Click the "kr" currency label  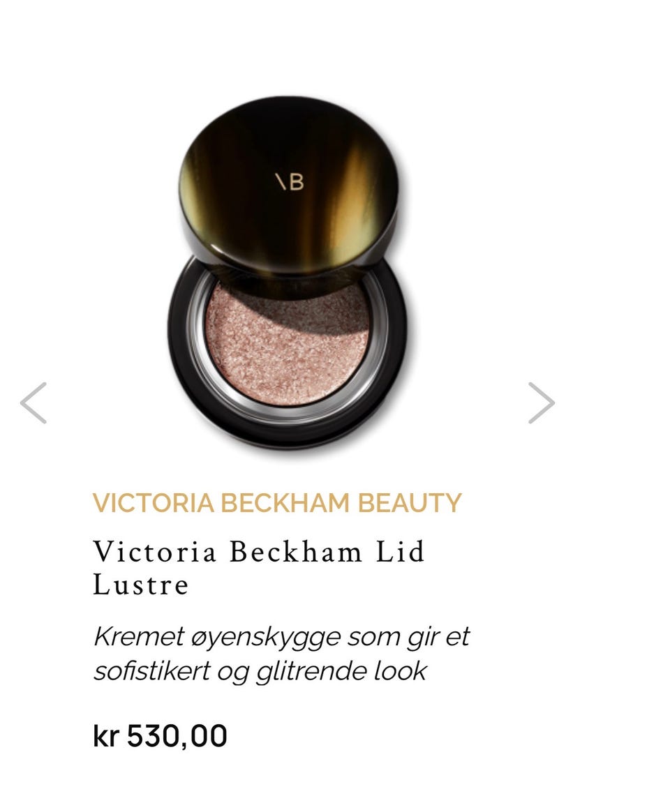[x=106, y=736]
